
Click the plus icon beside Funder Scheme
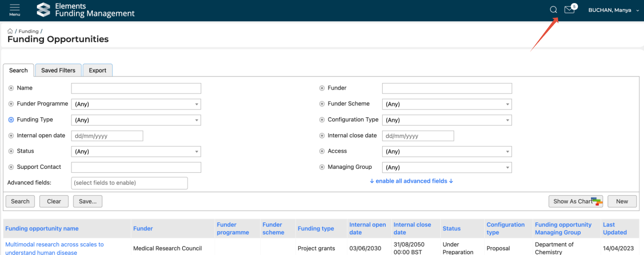coord(322,104)
